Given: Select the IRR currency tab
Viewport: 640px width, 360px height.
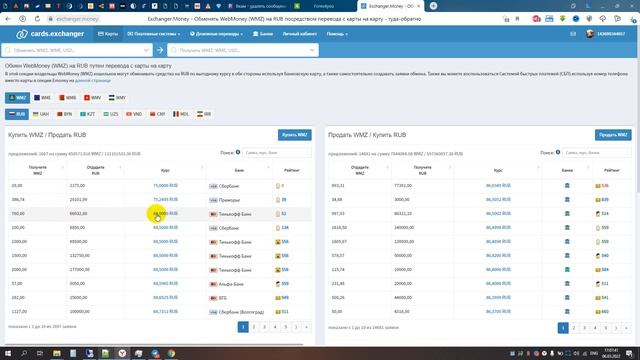Looking at the screenshot, I should pyautogui.click(x=204, y=114).
